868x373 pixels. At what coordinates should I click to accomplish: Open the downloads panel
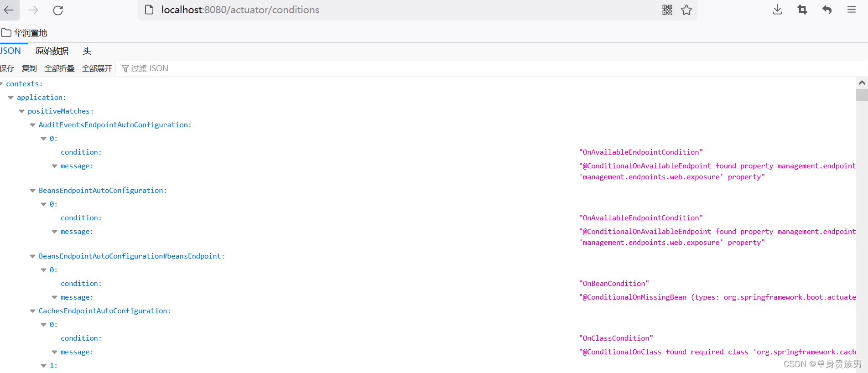pyautogui.click(x=778, y=10)
